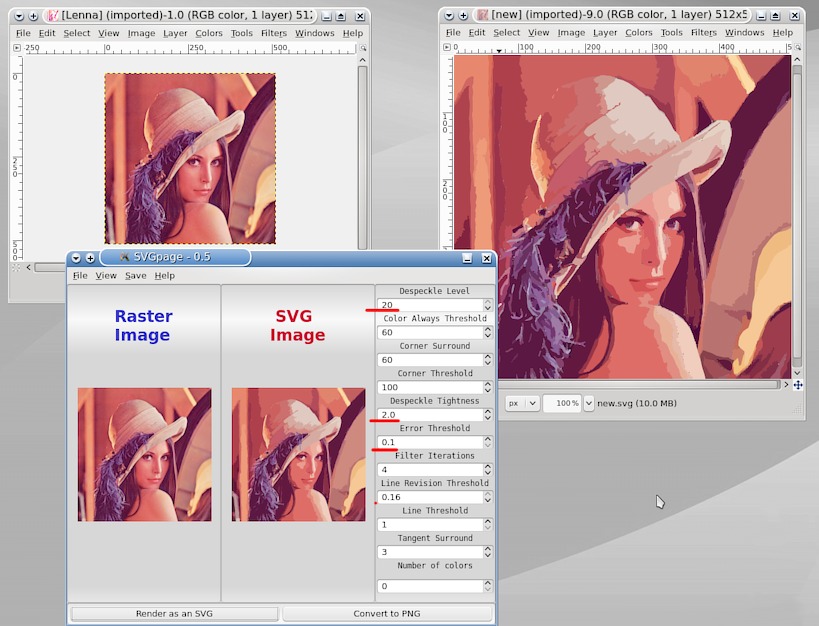
Task: Click the Line Revision Threshold field
Action: tap(430, 497)
